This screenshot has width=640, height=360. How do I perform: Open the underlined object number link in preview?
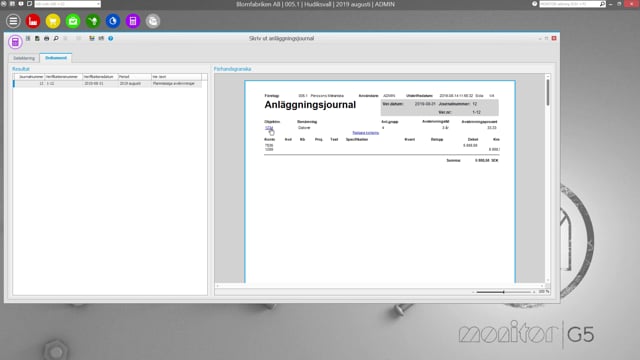[269, 128]
